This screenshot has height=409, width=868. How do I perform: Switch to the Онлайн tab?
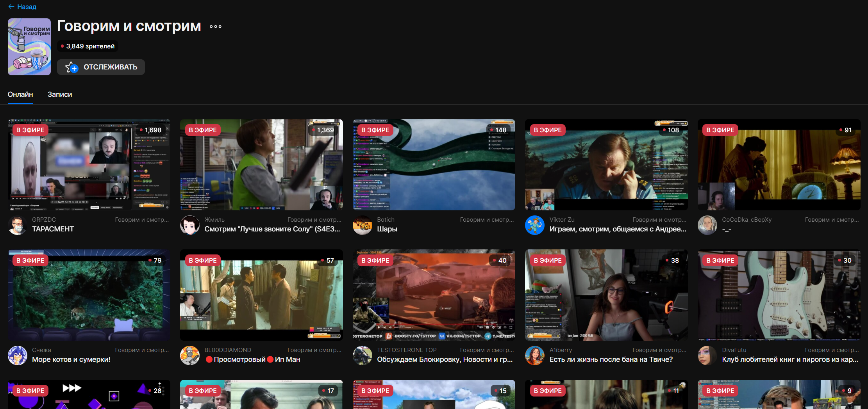click(x=20, y=94)
